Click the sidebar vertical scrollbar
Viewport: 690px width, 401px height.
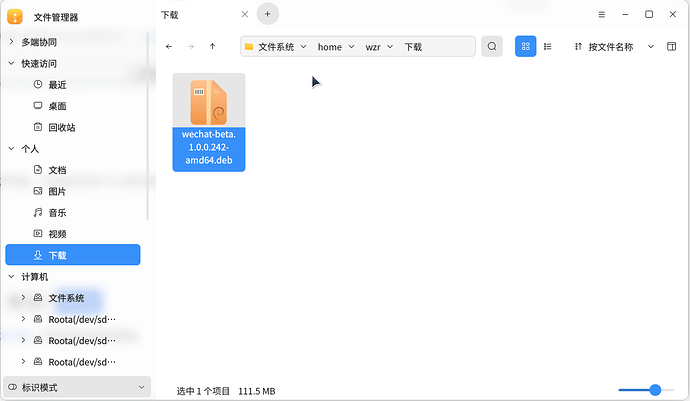147,128
